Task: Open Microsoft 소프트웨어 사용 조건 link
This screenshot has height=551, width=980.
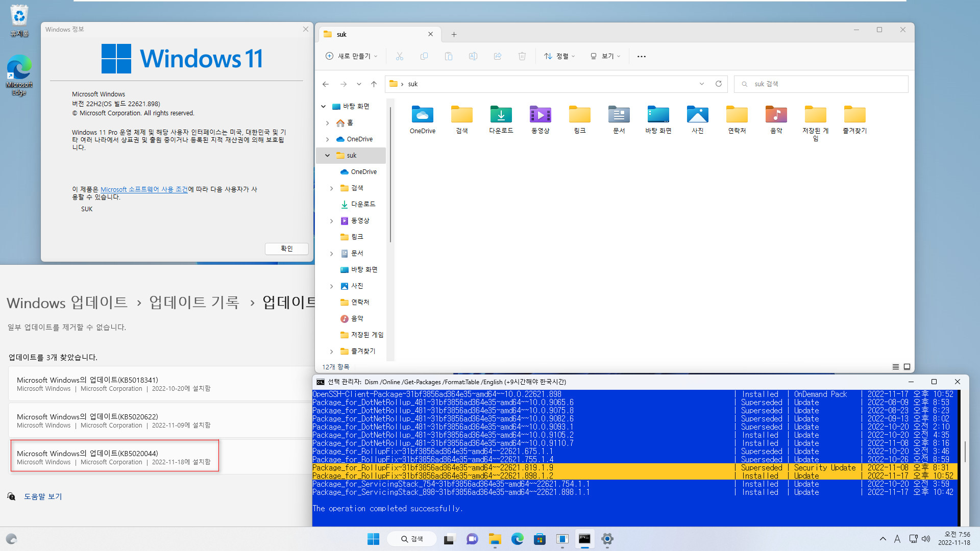Action: (x=144, y=189)
